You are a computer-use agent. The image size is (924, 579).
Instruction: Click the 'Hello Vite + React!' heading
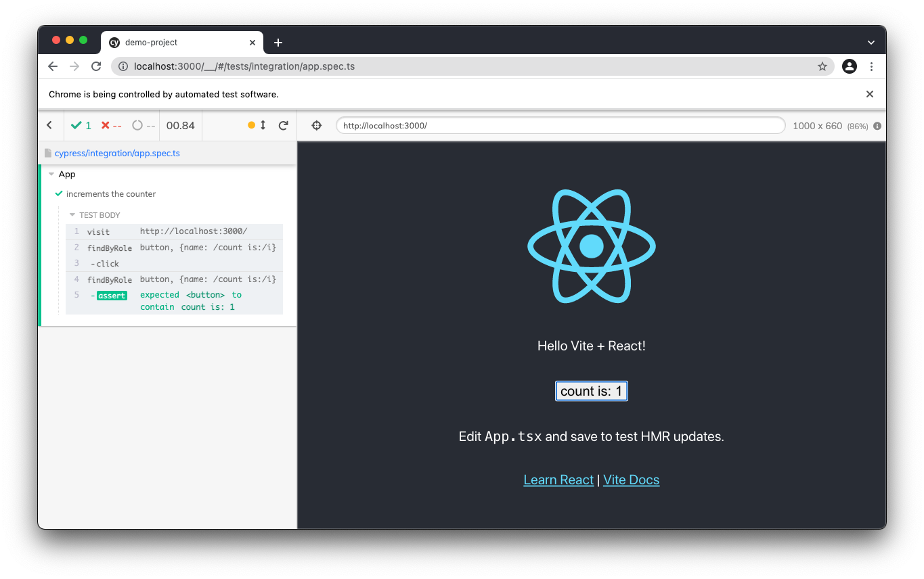pyautogui.click(x=592, y=346)
